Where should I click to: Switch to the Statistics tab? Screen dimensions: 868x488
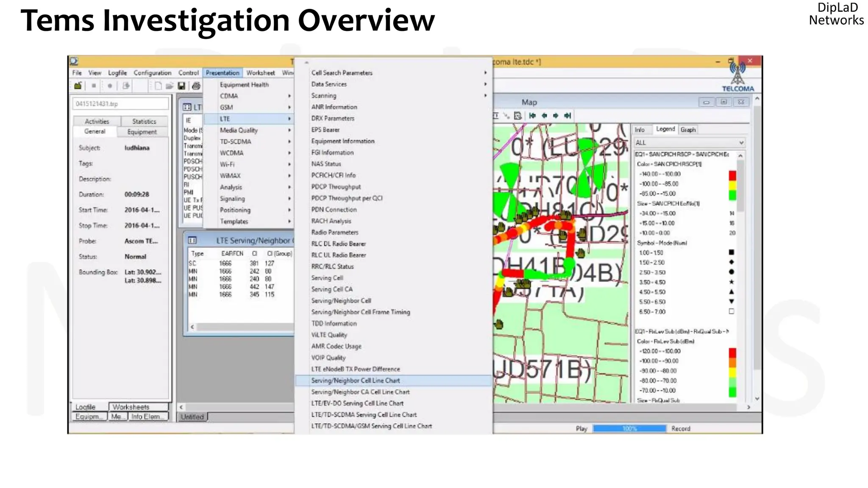coord(144,122)
